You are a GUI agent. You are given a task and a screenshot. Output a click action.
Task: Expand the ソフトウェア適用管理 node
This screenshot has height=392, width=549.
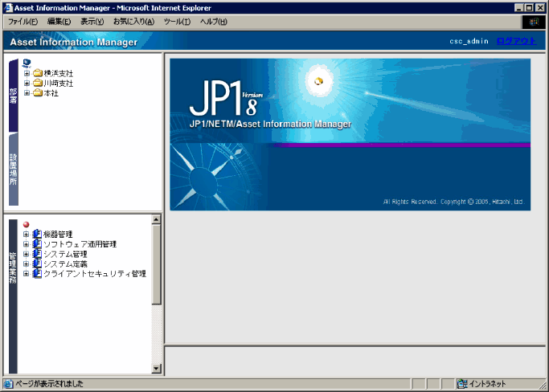(x=26, y=244)
